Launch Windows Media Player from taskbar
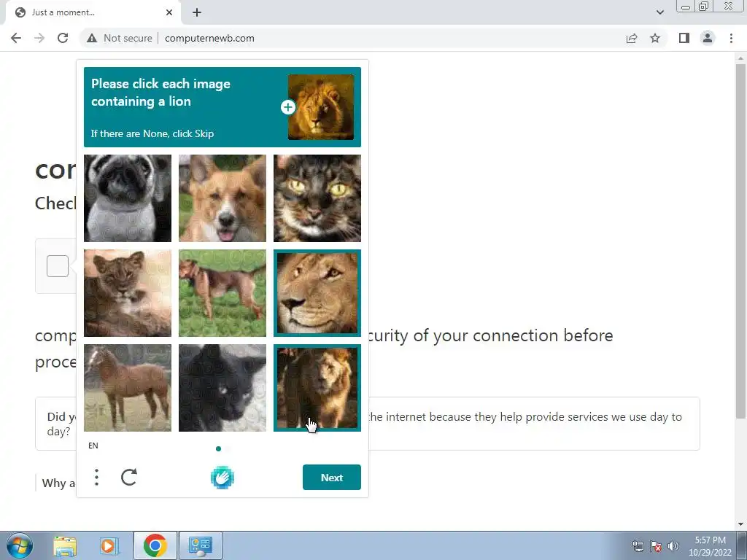This screenshot has height=560, width=747. pos(108,545)
